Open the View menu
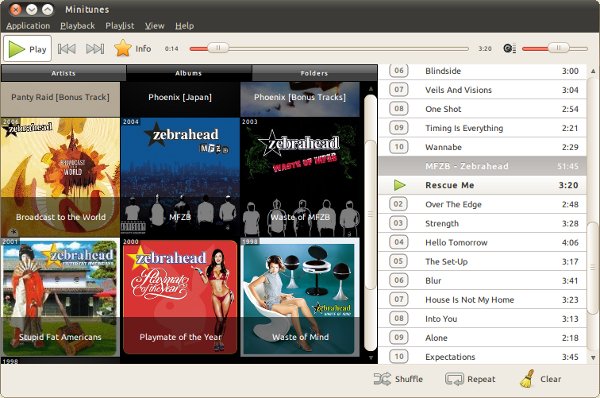 pos(155,26)
